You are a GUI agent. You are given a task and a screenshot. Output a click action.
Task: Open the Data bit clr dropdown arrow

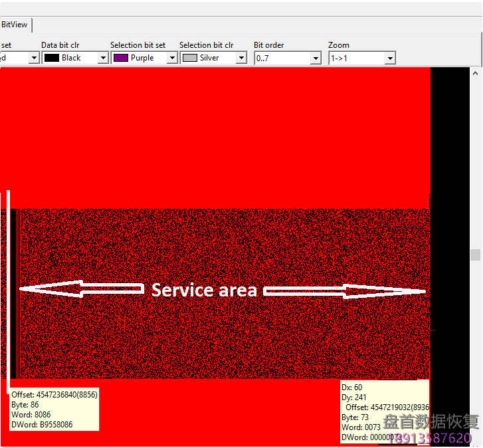(102, 58)
